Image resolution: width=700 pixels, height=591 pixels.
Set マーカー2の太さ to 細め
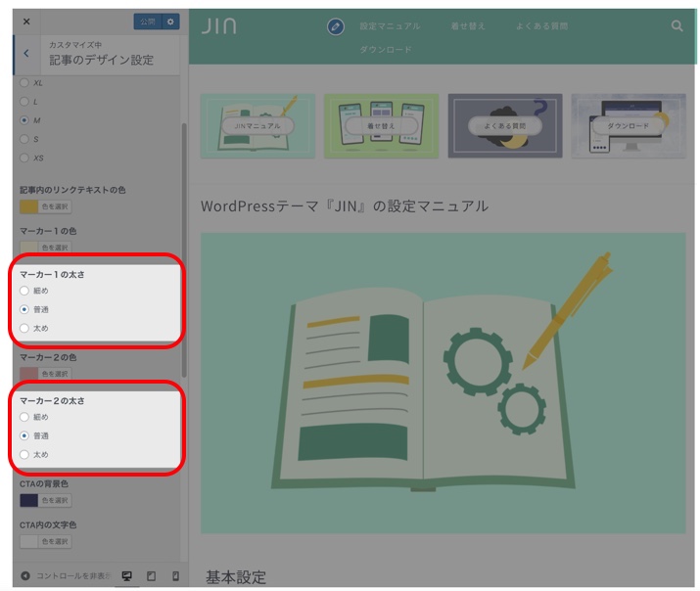(24, 417)
